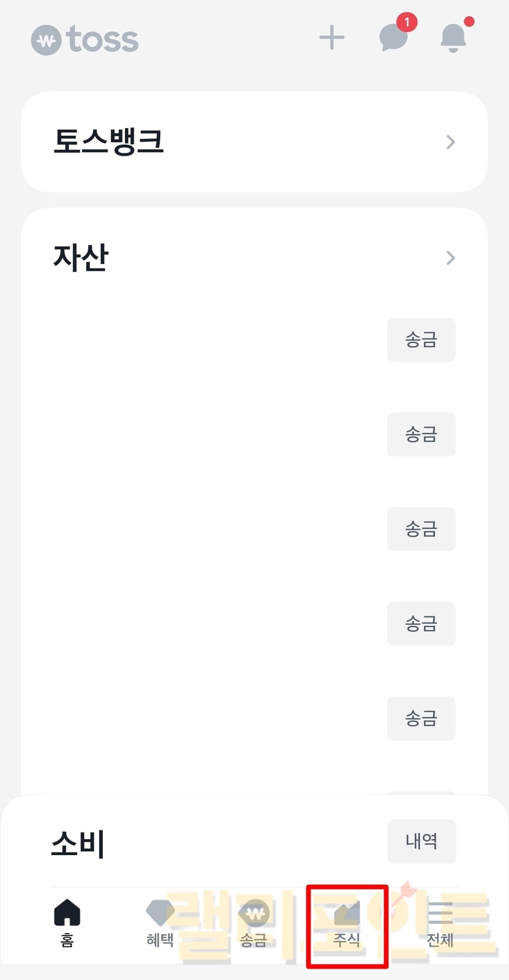Tap the second 송금 button in list
509x980 pixels.
(421, 434)
